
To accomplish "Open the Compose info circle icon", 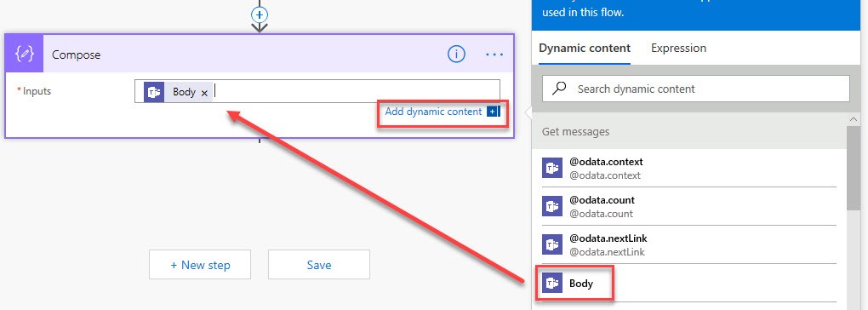I will (x=456, y=55).
